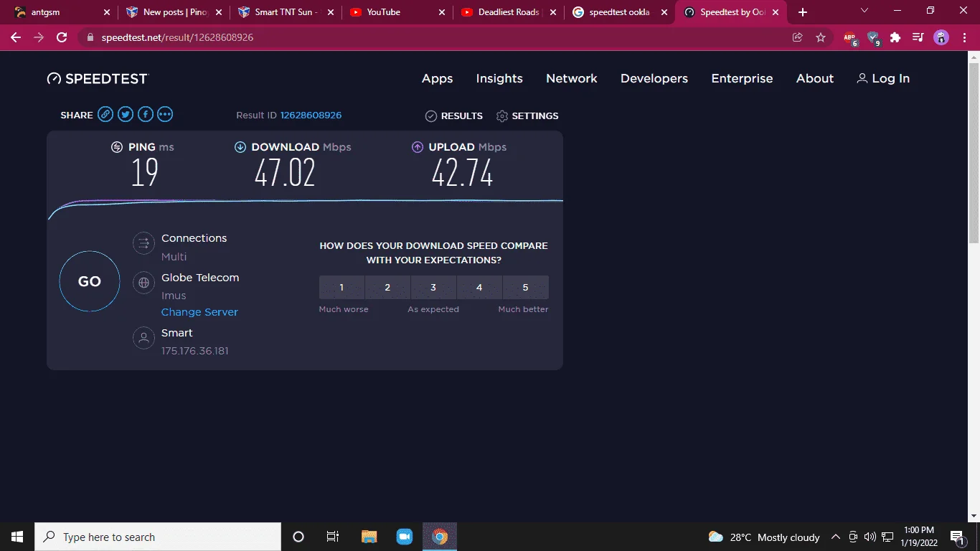980x551 pixels.
Task: Click the Speedtest logo
Action: [97, 79]
